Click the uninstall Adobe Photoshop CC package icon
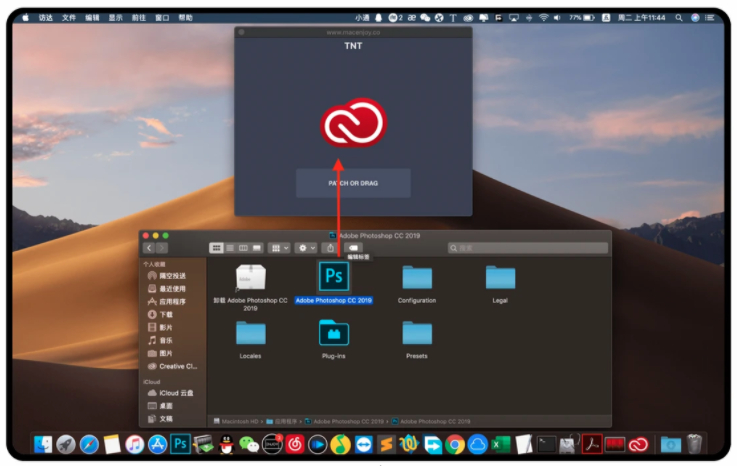 [250, 277]
